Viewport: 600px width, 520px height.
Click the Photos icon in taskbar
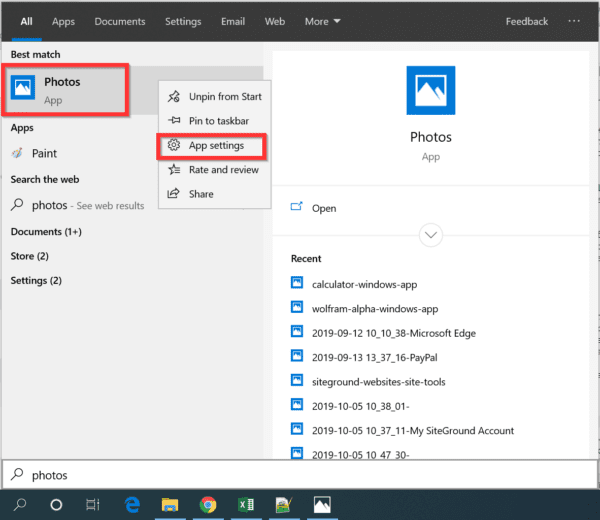point(322,504)
